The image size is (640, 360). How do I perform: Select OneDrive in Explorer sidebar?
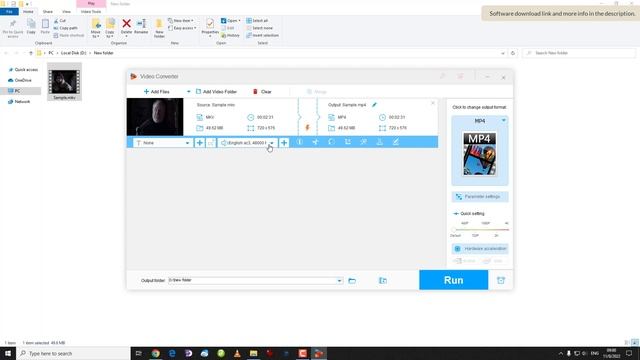pyautogui.click(x=20, y=80)
